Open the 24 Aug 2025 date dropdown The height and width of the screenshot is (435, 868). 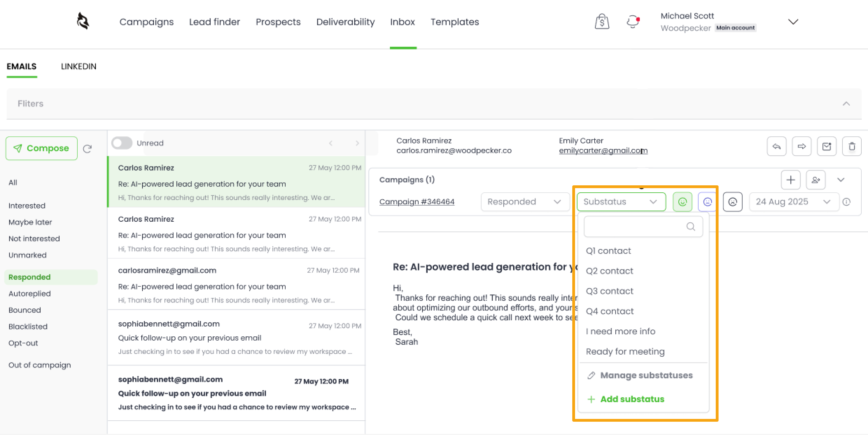[x=793, y=202]
